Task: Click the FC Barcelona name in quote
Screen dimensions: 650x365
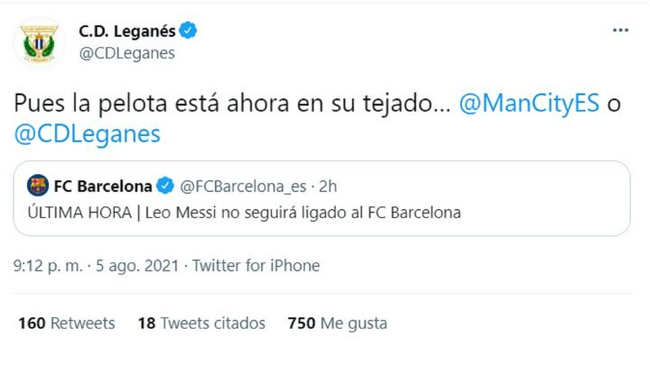Action: (x=103, y=186)
